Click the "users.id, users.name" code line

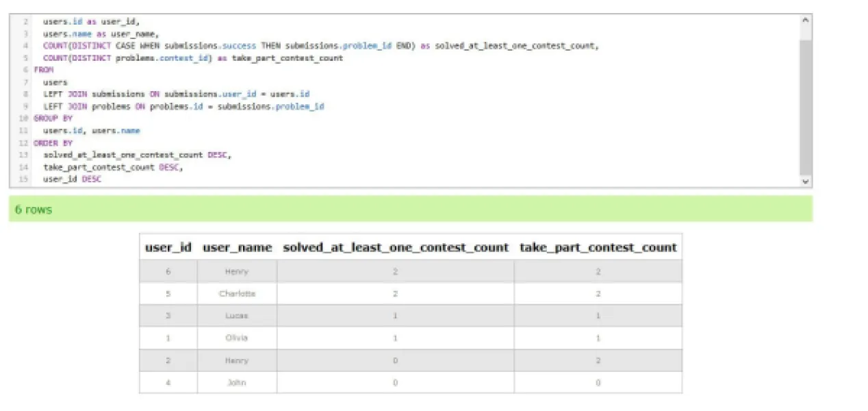92,130
